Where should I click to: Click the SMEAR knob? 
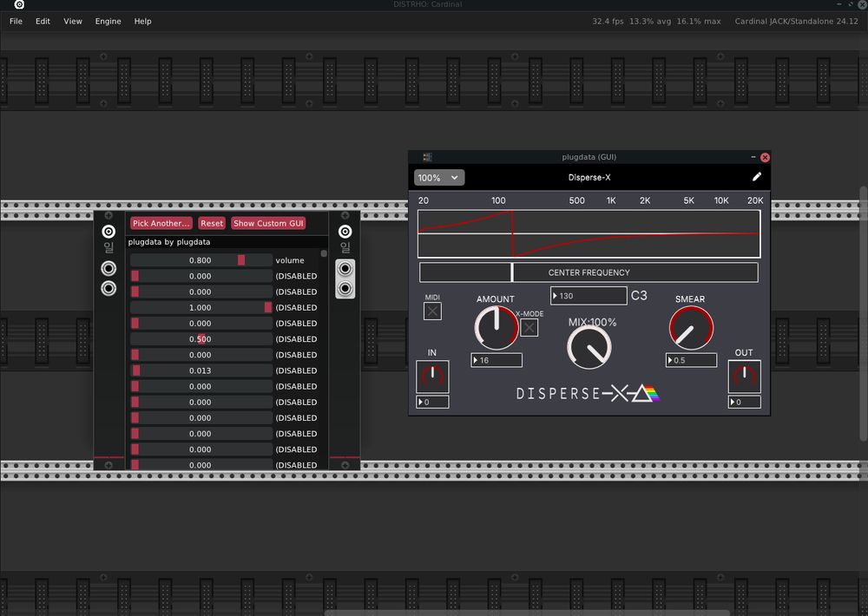691,328
